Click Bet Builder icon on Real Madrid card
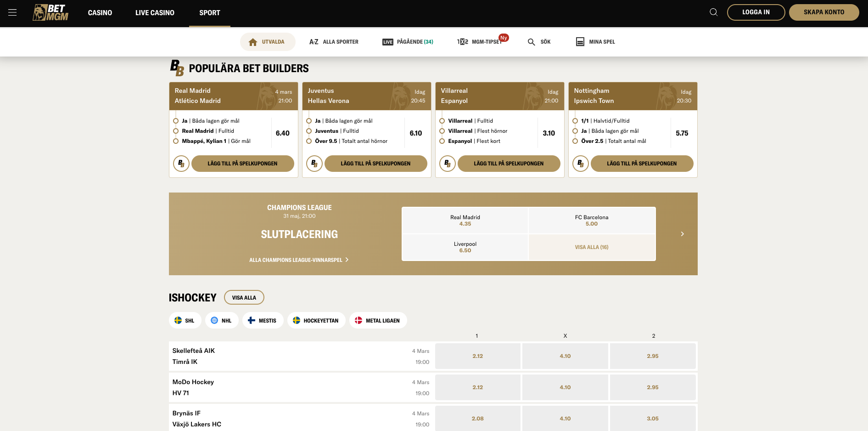 181,164
